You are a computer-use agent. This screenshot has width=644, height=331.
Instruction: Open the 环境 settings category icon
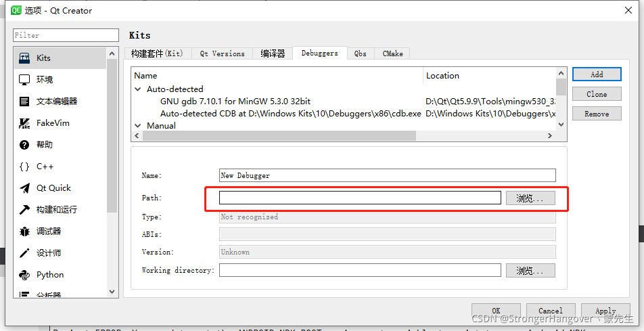[x=24, y=80]
